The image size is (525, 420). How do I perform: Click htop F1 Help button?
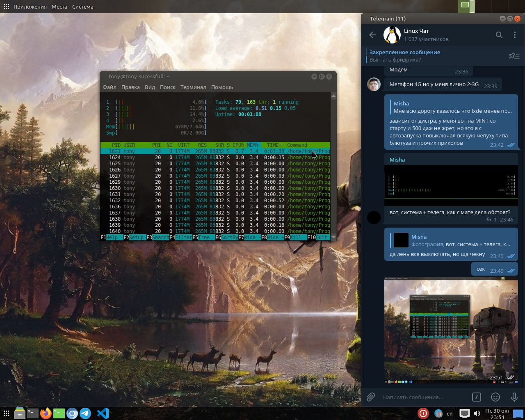[112, 237]
